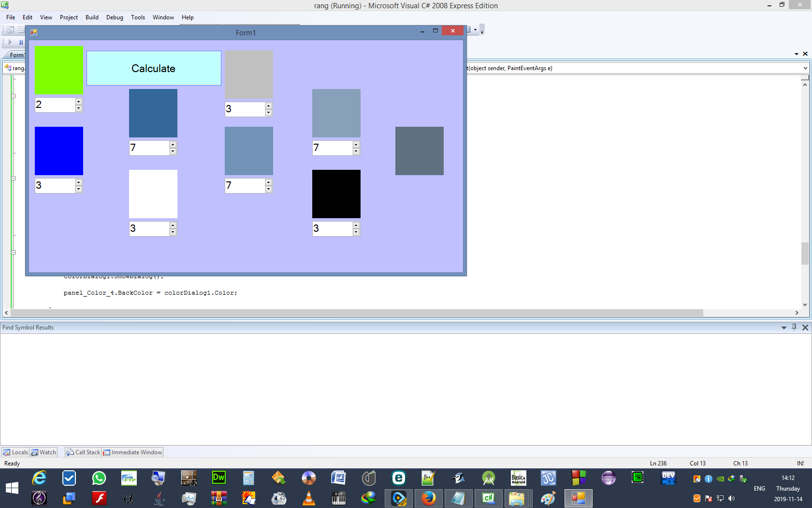Open WhatsApp from the taskbar
The image size is (812, 508).
[x=99, y=478]
